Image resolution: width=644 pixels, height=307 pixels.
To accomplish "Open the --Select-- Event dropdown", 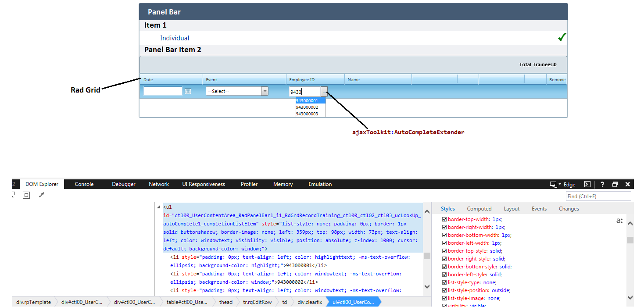I will 265,91.
